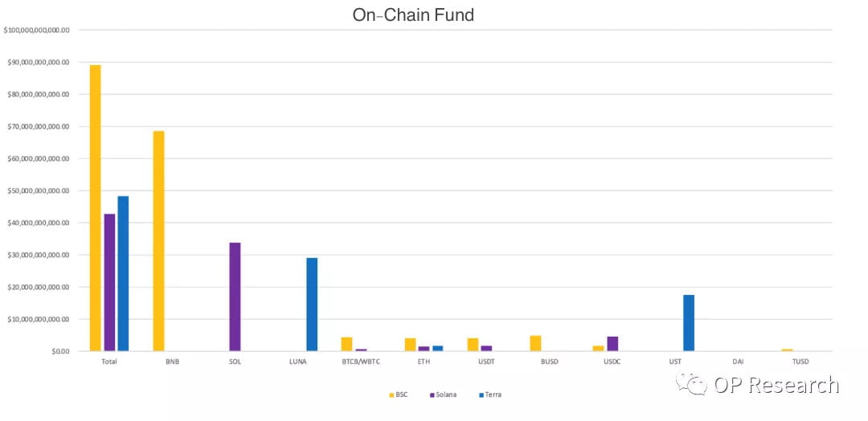Select the yellow BUSD bar
The width and height of the screenshot is (868, 421).
pyautogui.click(x=535, y=343)
